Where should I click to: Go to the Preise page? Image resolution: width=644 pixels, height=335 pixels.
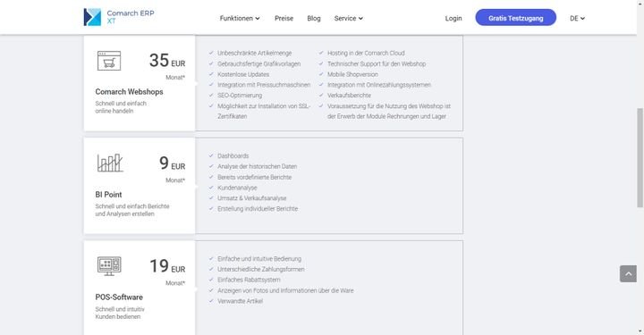tap(284, 19)
